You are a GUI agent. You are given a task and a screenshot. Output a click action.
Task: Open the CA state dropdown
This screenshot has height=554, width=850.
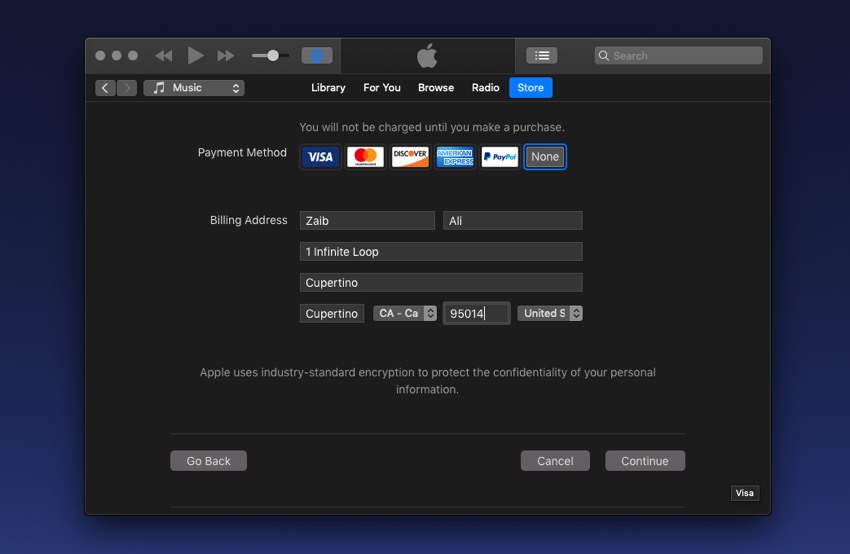pos(405,313)
